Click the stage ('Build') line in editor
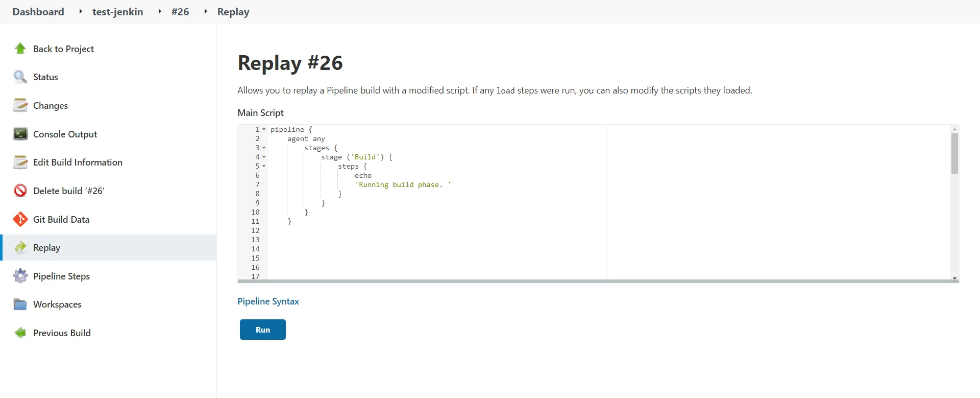 pyautogui.click(x=357, y=157)
